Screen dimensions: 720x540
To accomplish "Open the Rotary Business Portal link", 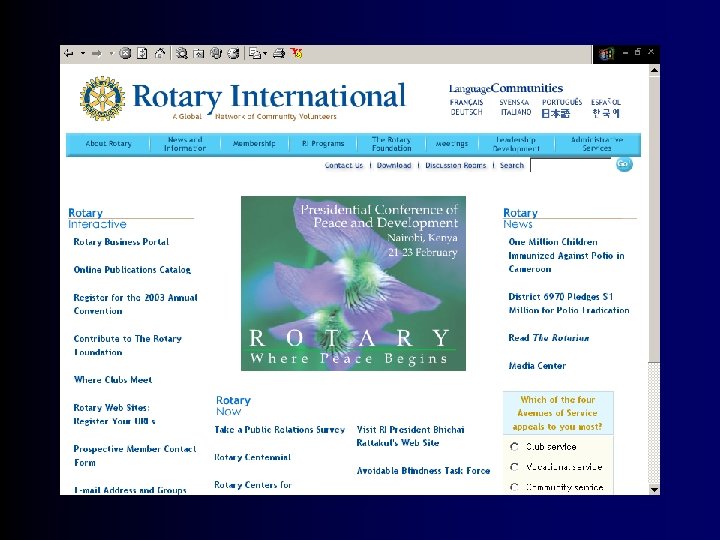I will point(121,242).
